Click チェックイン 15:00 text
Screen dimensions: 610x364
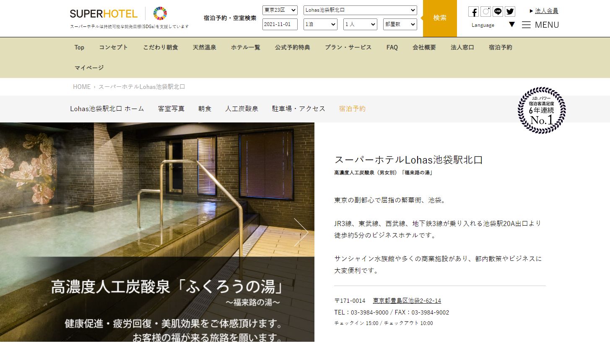click(x=356, y=323)
